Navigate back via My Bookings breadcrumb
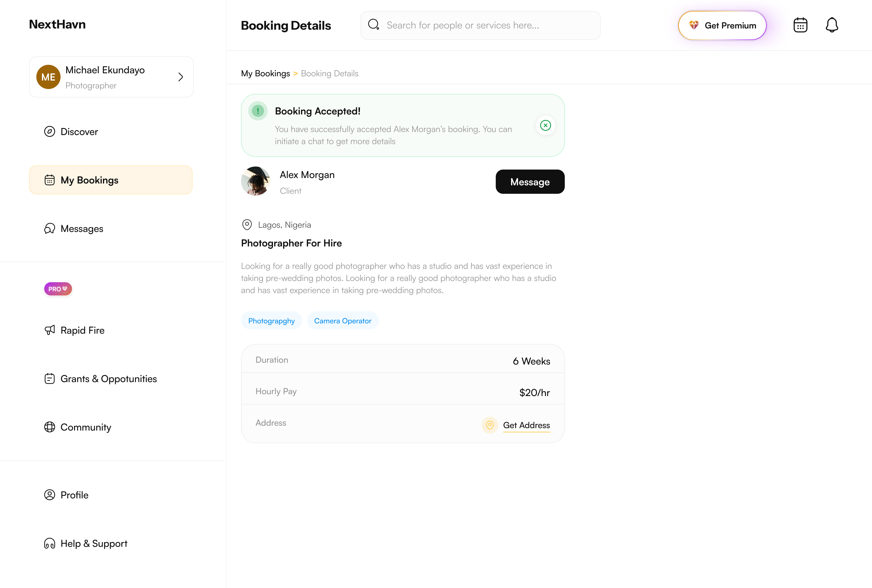This screenshot has height=588, width=872. click(265, 73)
